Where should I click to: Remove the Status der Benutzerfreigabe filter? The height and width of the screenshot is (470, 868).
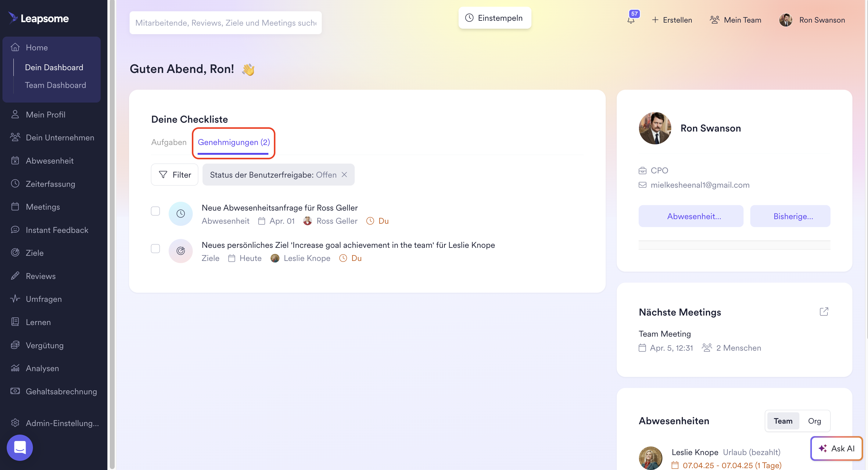(x=344, y=175)
